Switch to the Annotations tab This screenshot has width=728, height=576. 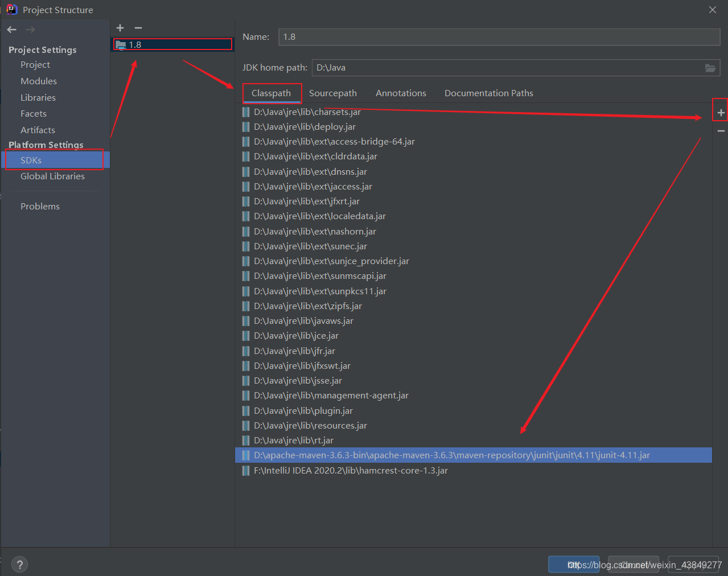401,93
